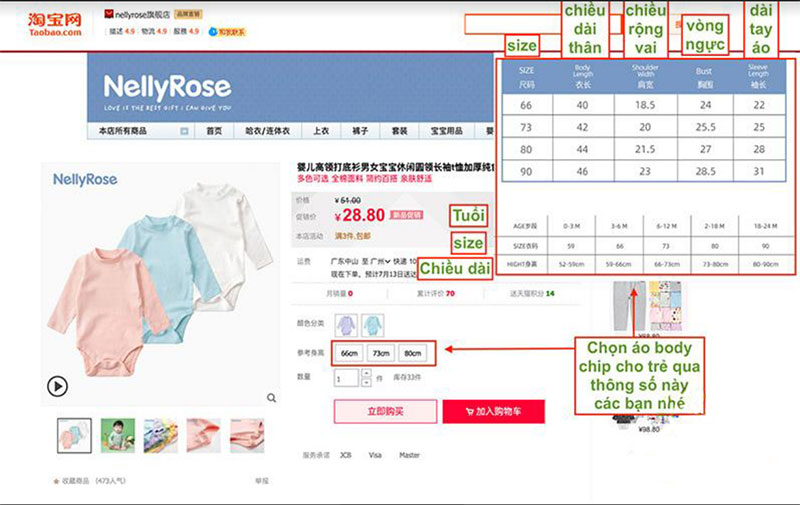800x505 pixels.
Task: Select the 73cm size option
Action: (x=381, y=353)
